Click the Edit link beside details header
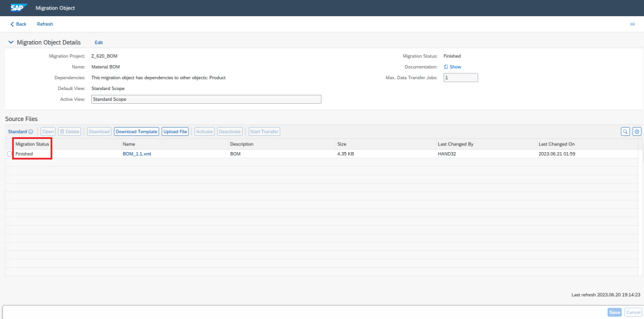This screenshot has height=319, width=644. coord(98,42)
